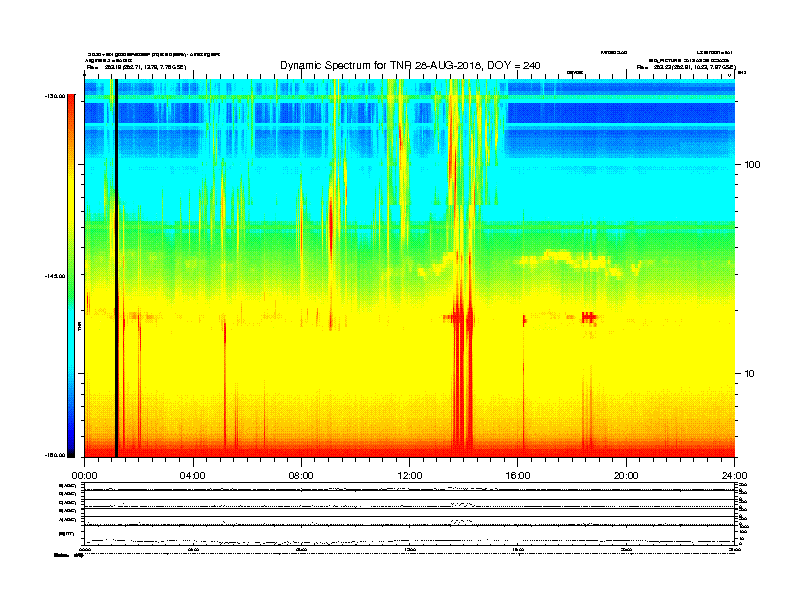792x612 pixels.
Task: Click the 10 frequency axis label
Action: click(749, 374)
